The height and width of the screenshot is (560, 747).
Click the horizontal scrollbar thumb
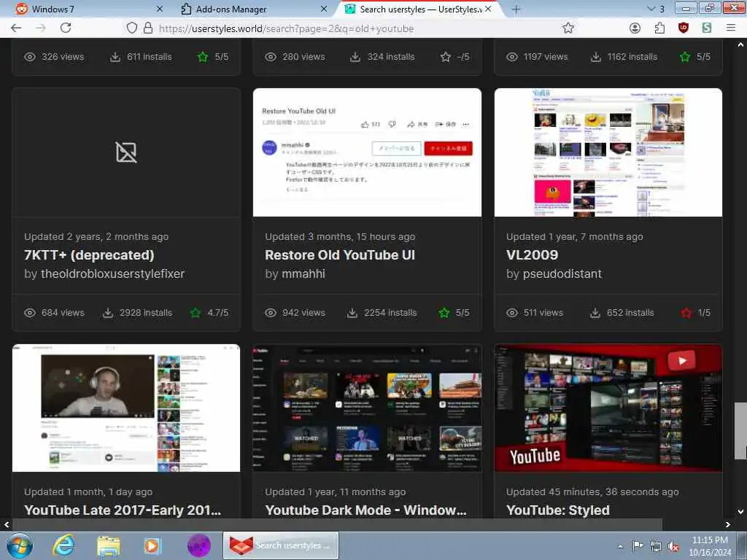[x=337, y=524]
